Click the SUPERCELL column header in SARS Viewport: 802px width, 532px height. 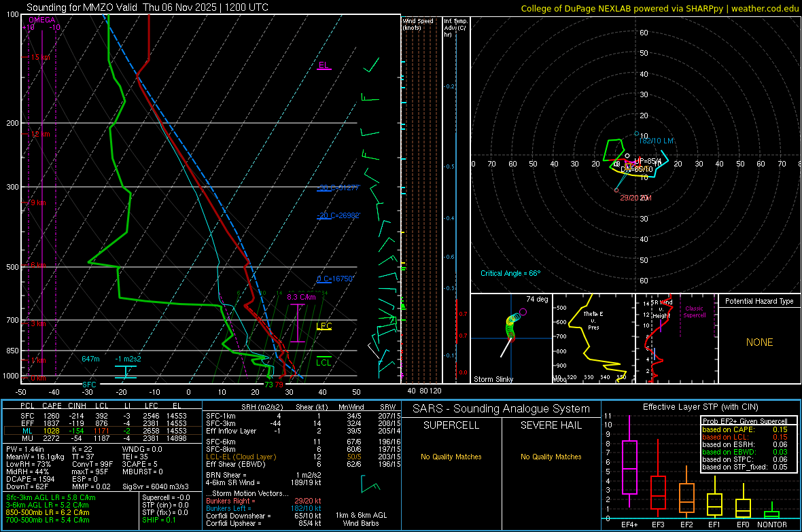[451, 425]
